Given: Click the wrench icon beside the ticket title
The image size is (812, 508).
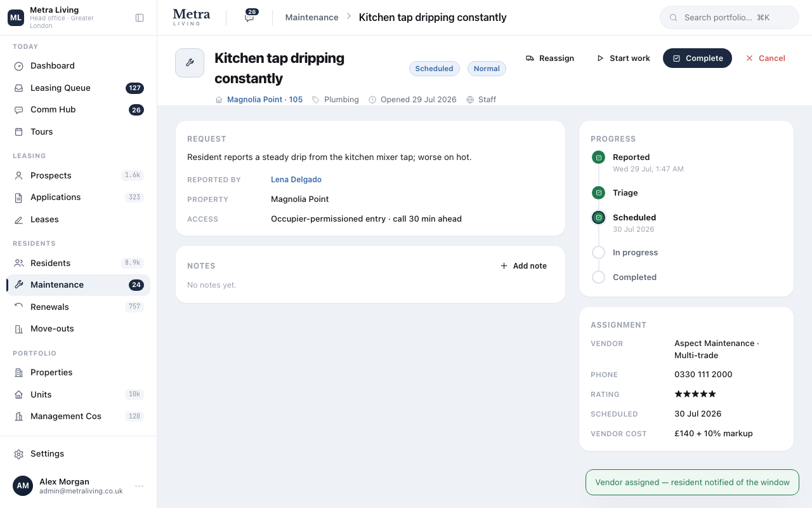Looking at the screenshot, I should tap(190, 63).
